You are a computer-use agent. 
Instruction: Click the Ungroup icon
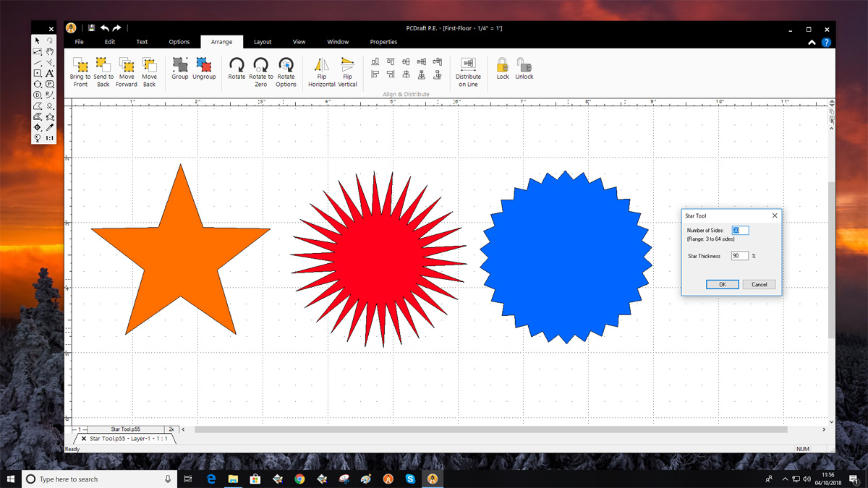(x=204, y=65)
